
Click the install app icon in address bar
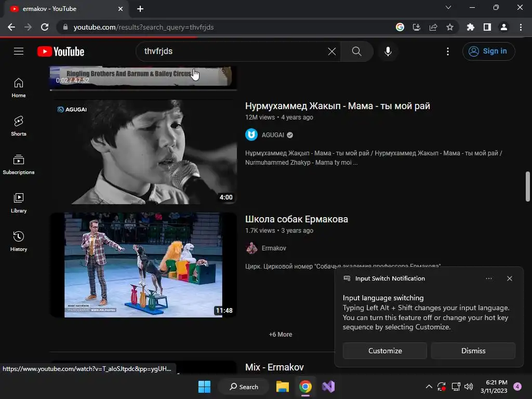pos(417,27)
